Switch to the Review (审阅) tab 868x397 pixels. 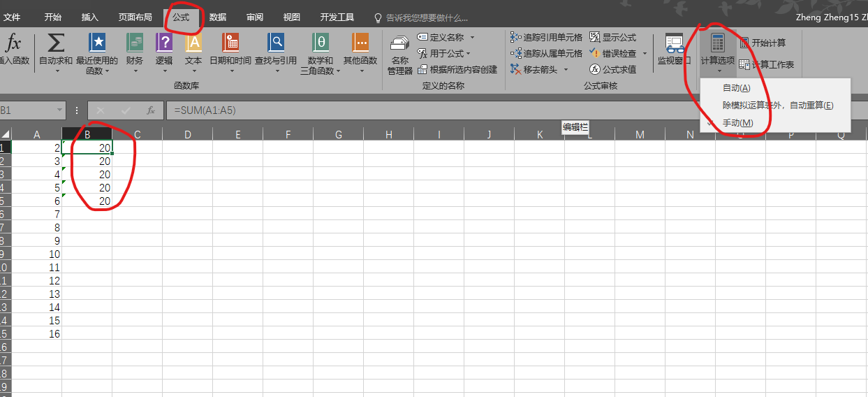254,17
